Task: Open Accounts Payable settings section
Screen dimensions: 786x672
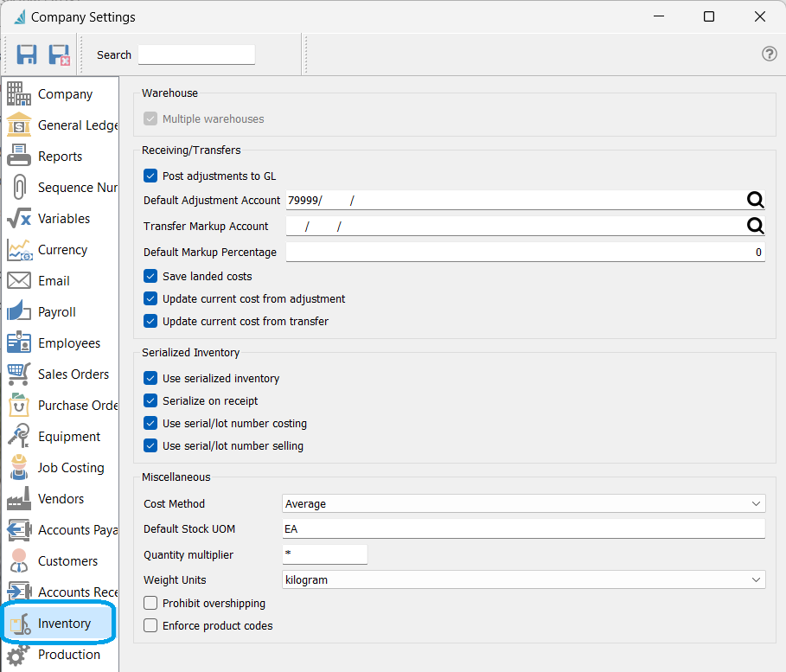Action: [61, 529]
